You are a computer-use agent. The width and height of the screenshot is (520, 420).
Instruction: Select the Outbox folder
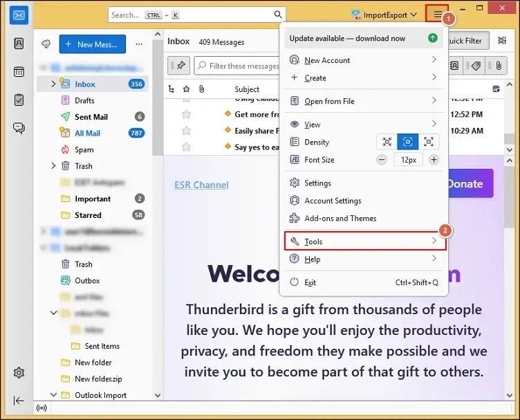(93, 281)
